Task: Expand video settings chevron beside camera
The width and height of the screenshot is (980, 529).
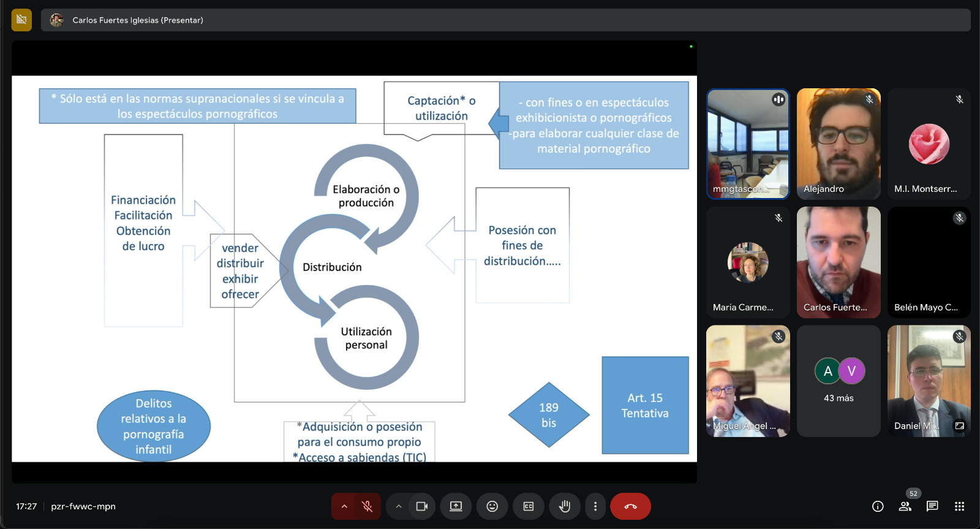Action: click(399, 506)
